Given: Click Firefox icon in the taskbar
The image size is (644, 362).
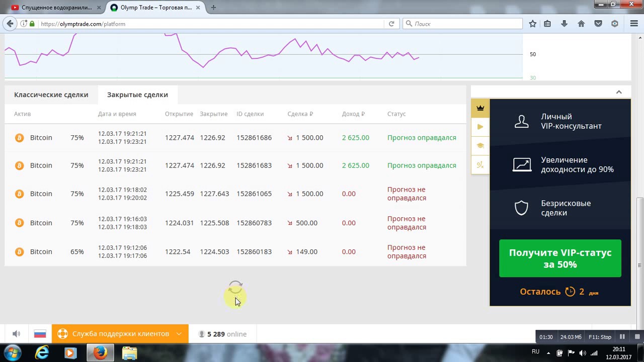Looking at the screenshot, I should 100,353.
